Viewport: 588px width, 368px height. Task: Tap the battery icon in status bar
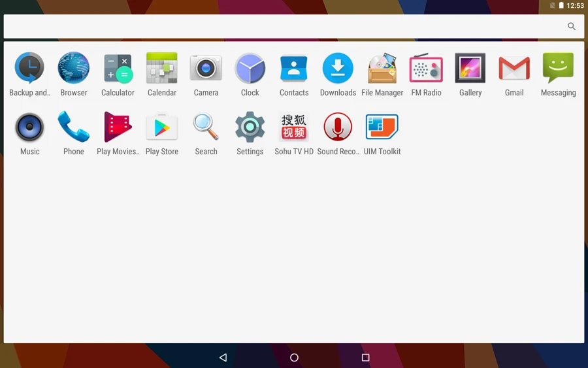561,5
